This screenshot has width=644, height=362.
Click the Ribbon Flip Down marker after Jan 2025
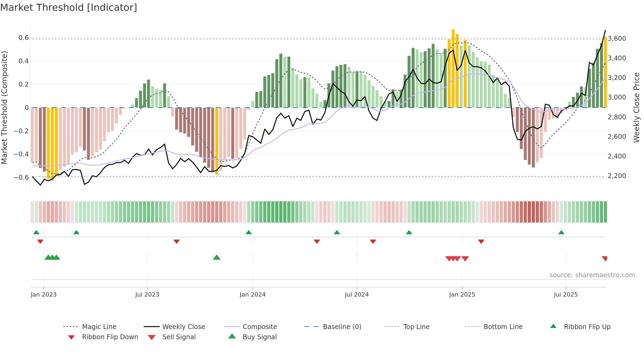[481, 242]
